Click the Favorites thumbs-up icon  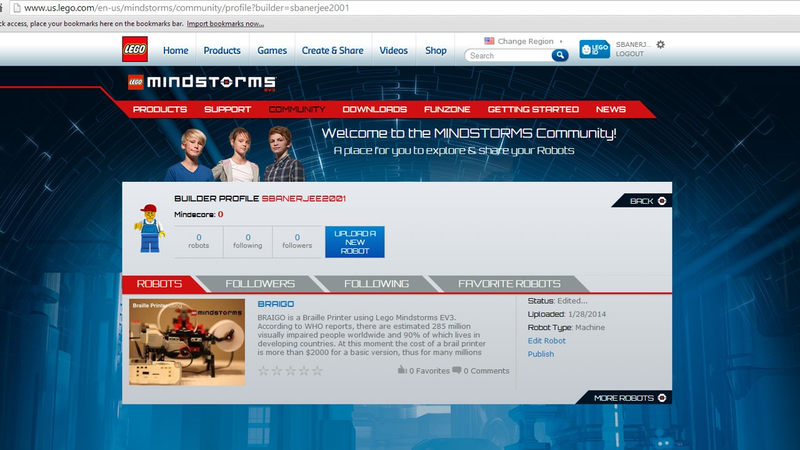402,370
